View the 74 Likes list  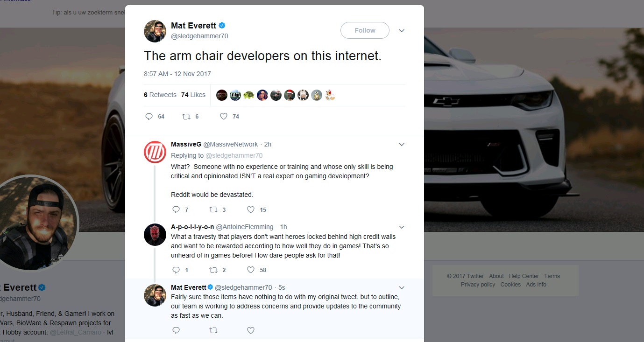click(x=193, y=95)
